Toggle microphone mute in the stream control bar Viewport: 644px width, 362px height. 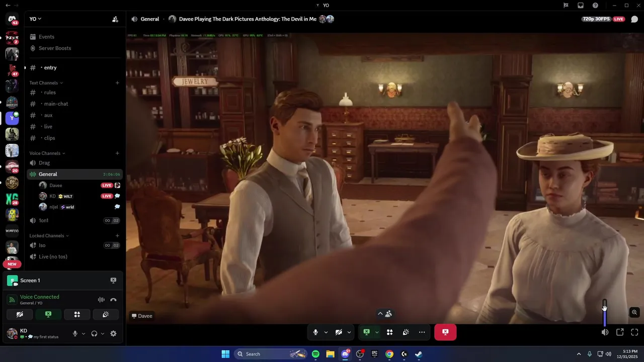315,332
